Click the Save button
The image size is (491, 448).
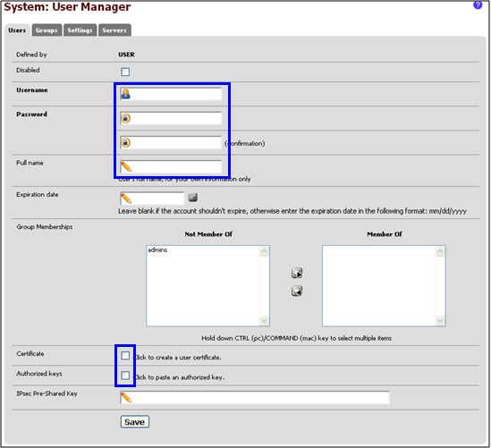point(135,422)
